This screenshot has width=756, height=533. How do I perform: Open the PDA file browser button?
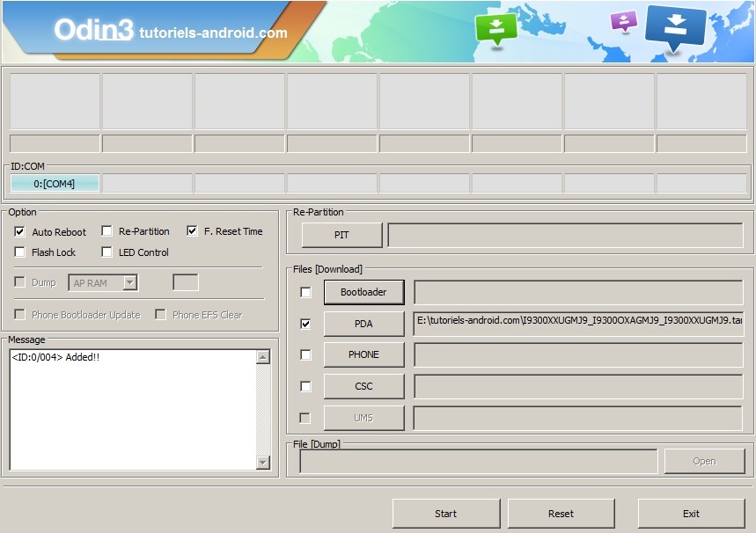(363, 324)
